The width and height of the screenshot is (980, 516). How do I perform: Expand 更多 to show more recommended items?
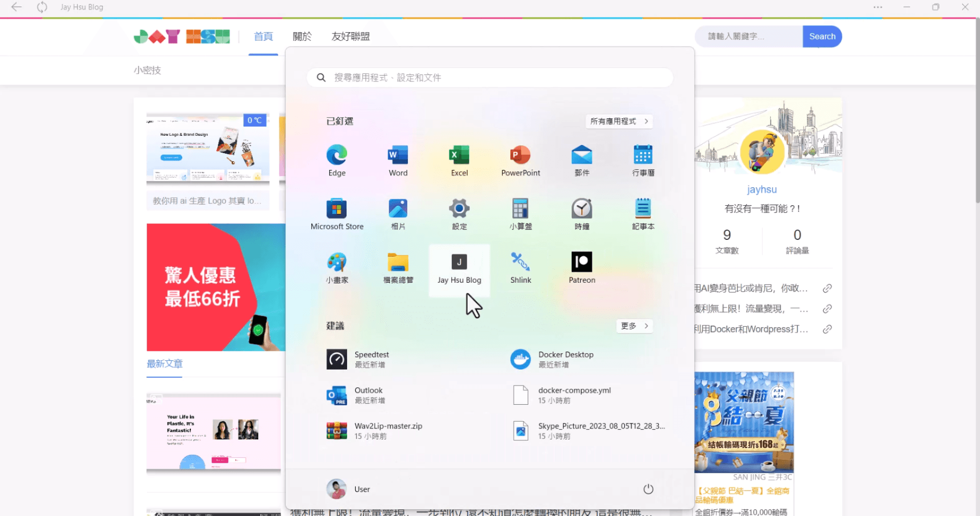(634, 326)
